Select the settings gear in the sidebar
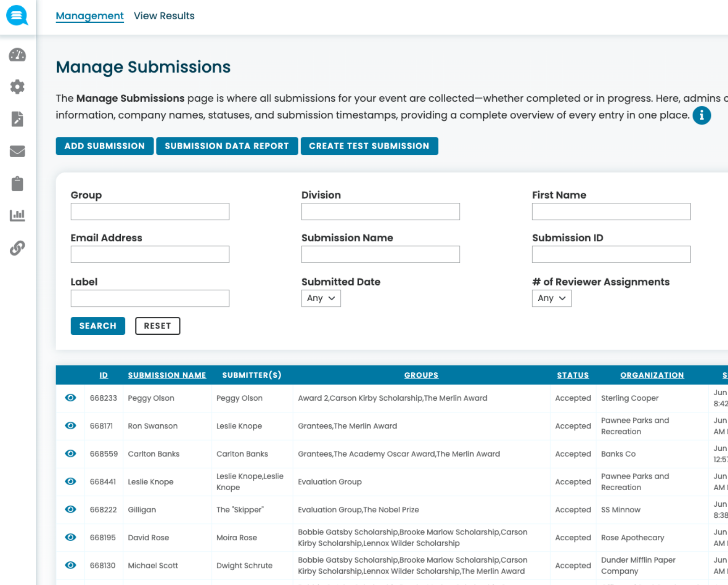Screen dimensions: 728x585 click(17, 87)
